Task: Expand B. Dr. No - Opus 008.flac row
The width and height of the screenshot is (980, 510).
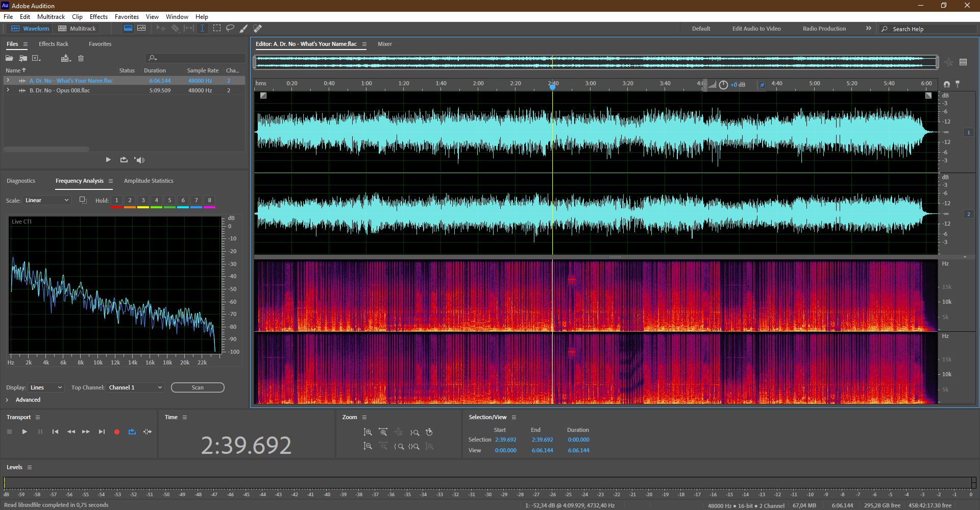Action: click(8, 90)
